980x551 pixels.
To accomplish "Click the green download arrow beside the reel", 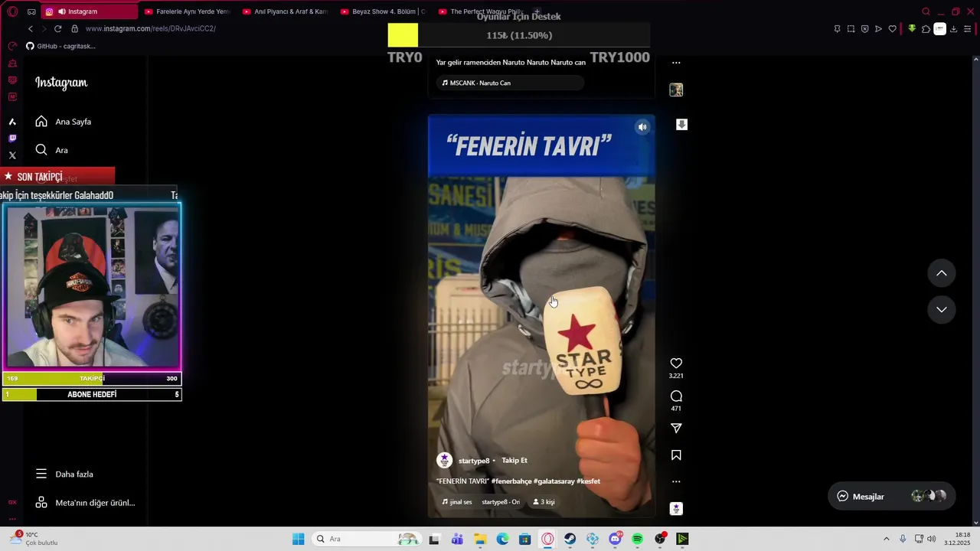I will [681, 125].
